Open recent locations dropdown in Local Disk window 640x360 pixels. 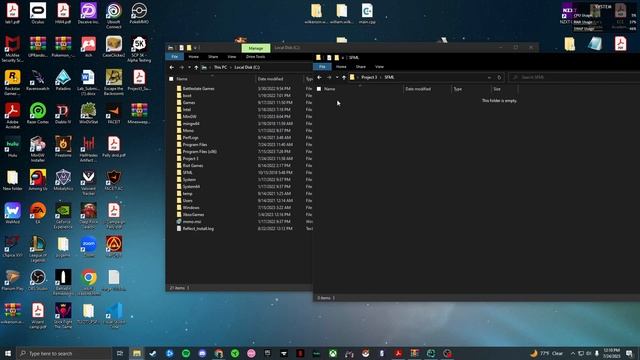[x=189, y=67]
